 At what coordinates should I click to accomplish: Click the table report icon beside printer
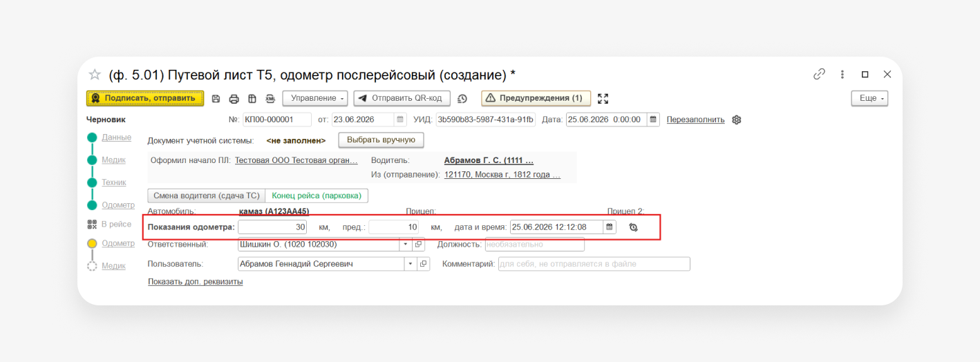coord(252,99)
